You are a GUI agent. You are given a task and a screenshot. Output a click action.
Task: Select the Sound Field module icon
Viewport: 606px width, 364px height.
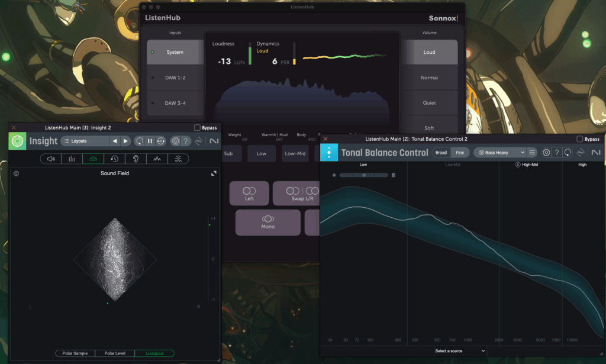(93, 159)
